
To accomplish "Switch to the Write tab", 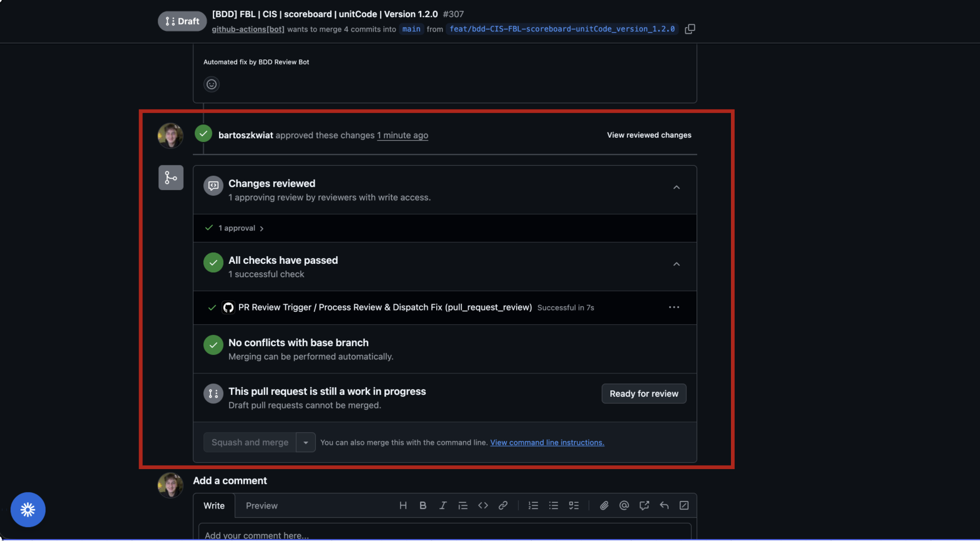I will point(214,506).
